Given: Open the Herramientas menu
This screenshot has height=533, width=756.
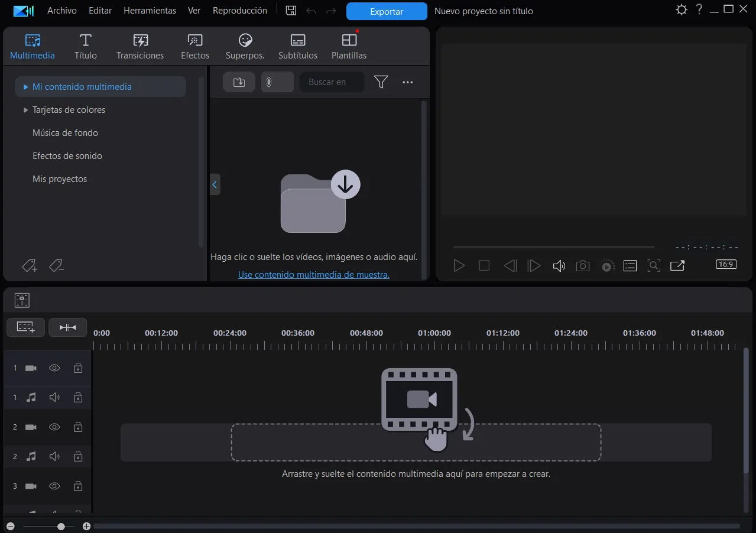Looking at the screenshot, I should click(150, 11).
